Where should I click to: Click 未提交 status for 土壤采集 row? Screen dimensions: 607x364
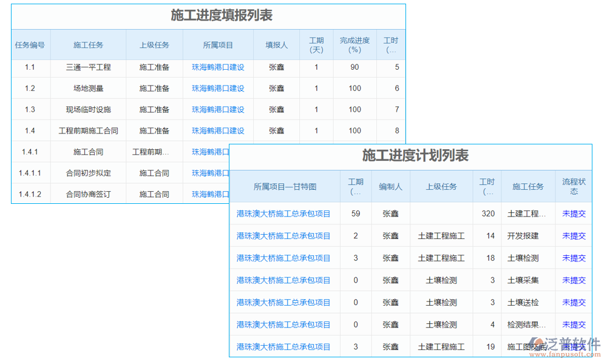pos(574,280)
